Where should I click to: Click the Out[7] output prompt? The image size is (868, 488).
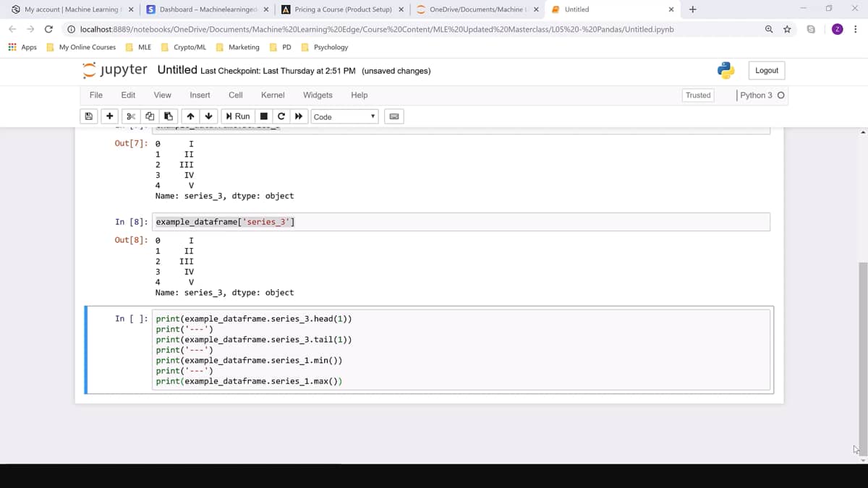click(132, 144)
